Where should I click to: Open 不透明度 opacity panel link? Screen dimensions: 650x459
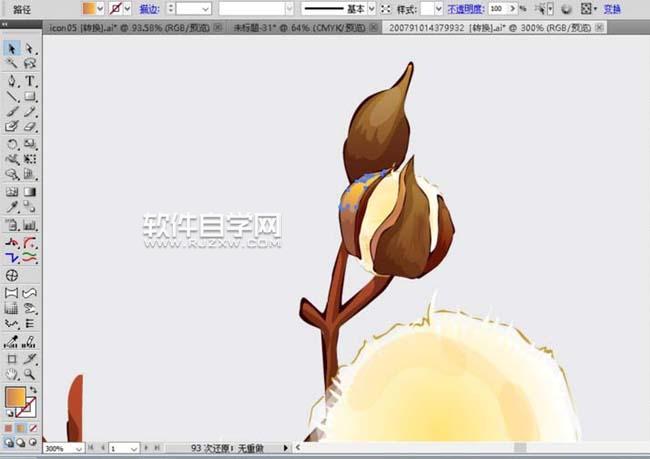466,9
